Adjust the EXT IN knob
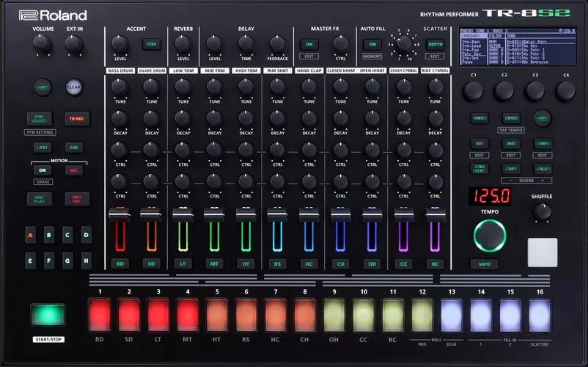 (x=74, y=43)
